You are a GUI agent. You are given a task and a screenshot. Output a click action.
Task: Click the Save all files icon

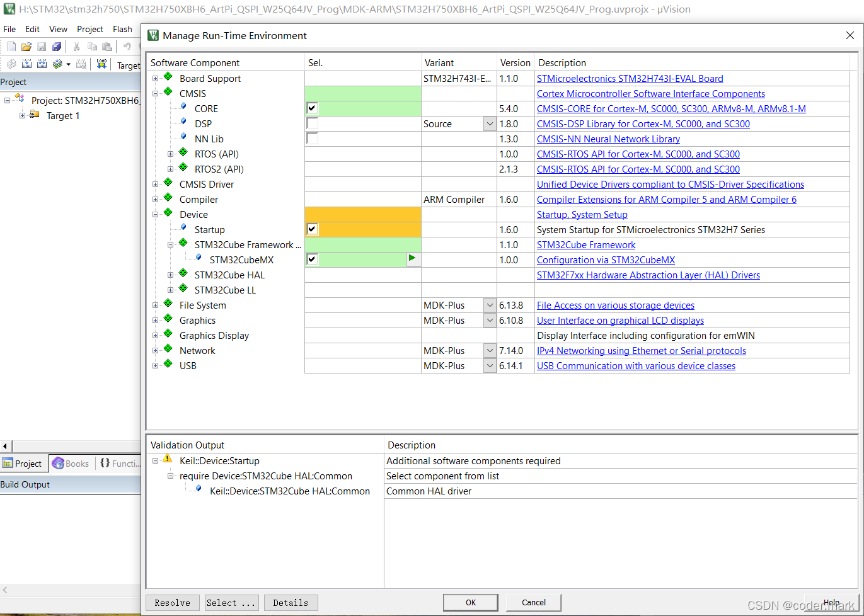[x=57, y=47]
